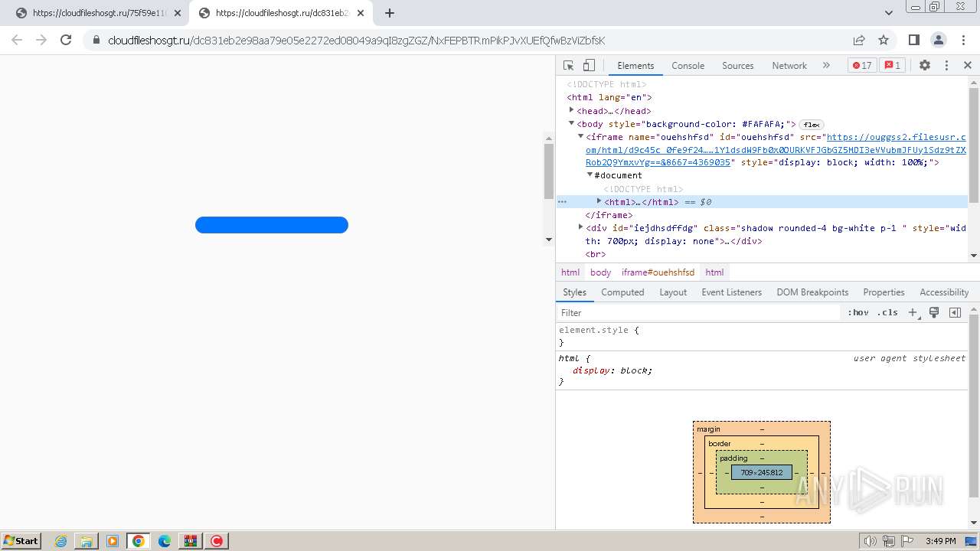Open DevTools settings gear
The height and width of the screenshot is (551, 980).
coord(925,65)
